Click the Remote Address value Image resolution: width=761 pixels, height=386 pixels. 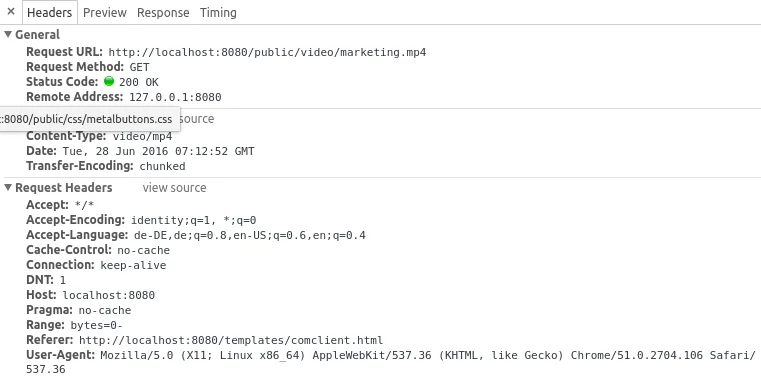point(175,97)
